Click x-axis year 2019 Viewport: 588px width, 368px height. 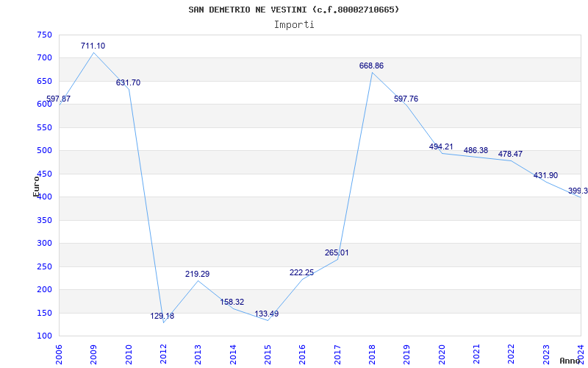[x=407, y=355]
